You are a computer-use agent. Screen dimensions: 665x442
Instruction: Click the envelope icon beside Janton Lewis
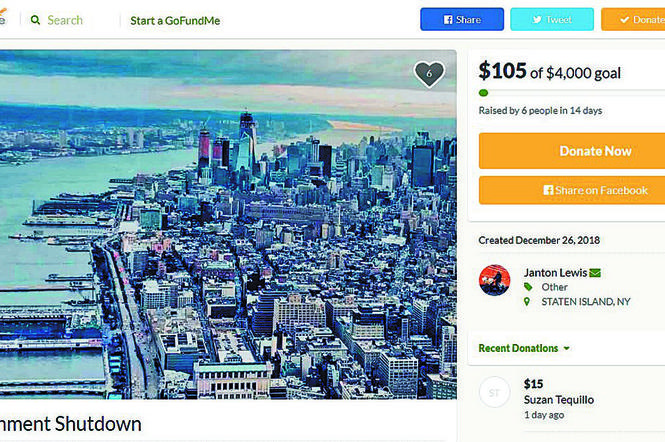click(595, 272)
